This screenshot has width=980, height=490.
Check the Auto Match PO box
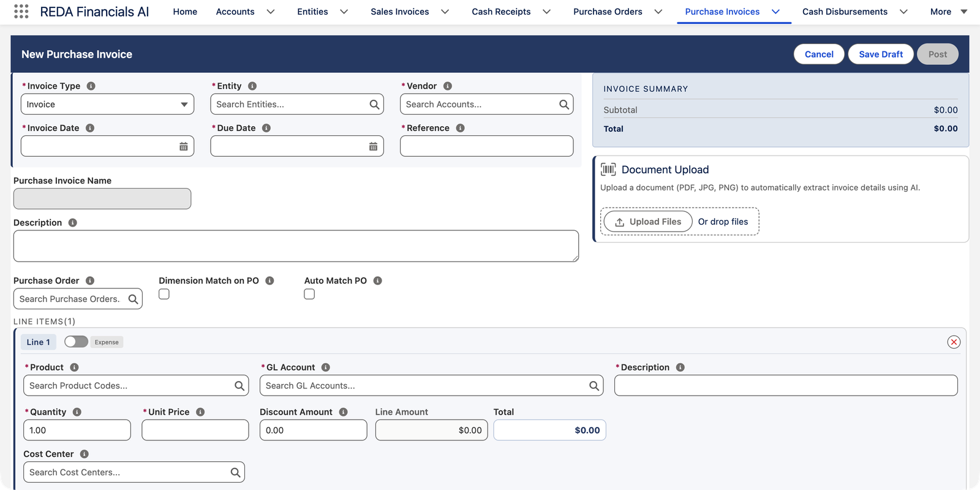click(x=309, y=294)
